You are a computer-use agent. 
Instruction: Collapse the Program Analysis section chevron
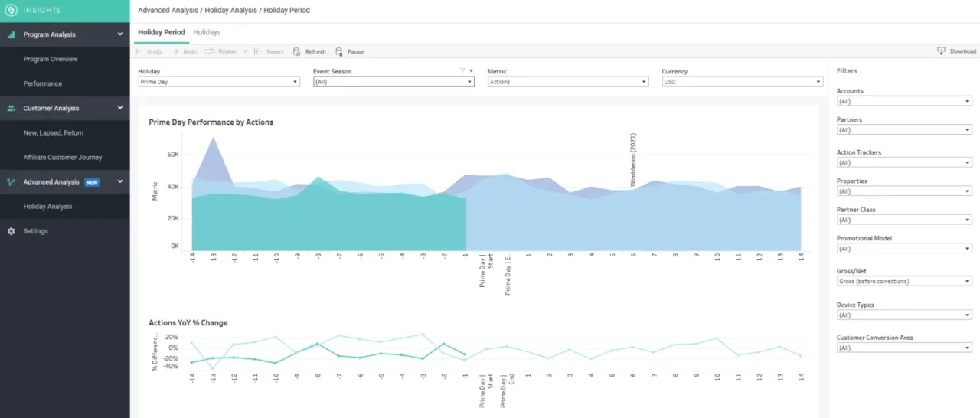pyautogui.click(x=120, y=34)
